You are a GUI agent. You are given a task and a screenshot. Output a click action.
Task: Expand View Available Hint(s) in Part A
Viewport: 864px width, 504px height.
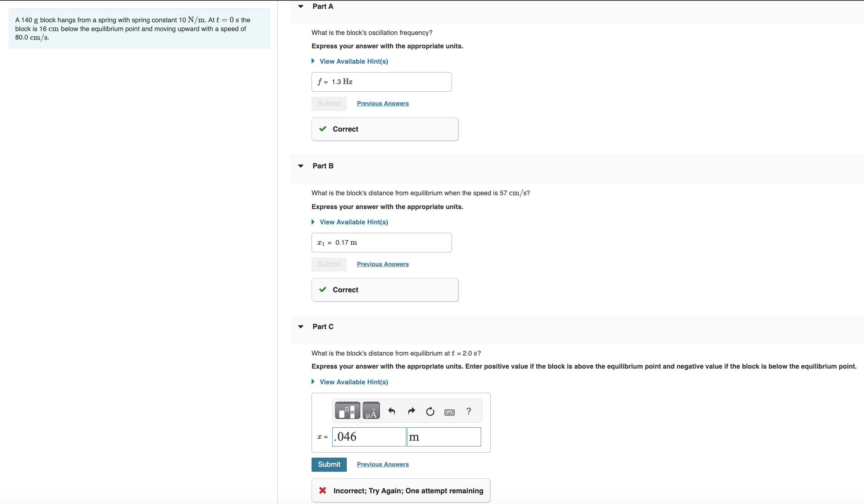pyautogui.click(x=353, y=61)
